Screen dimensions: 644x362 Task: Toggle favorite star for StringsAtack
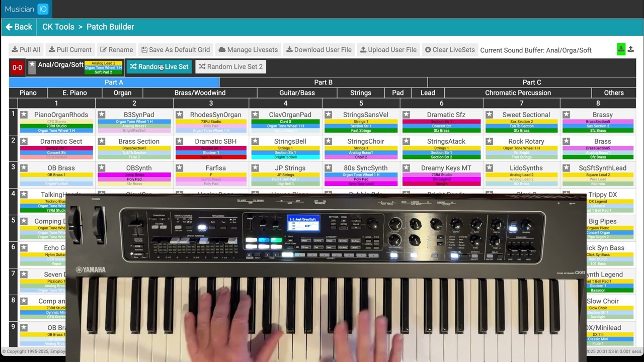(406, 141)
